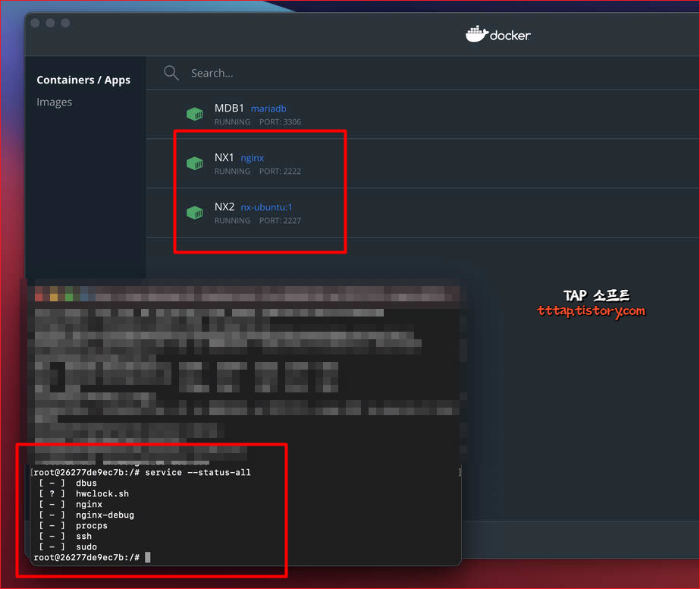Click the dbus service line in terminal
Viewport: 700px width, 589px height.
click(67, 483)
